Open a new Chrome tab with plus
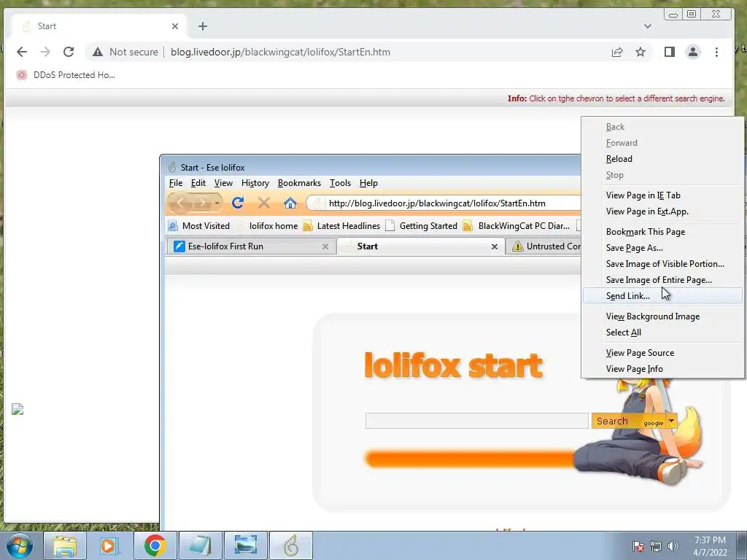The height and width of the screenshot is (560, 747). [x=203, y=26]
